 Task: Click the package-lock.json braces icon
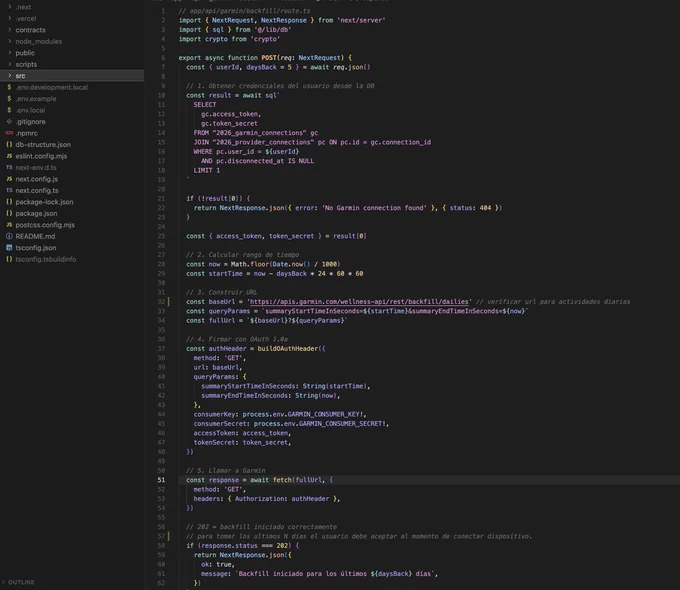9,202
